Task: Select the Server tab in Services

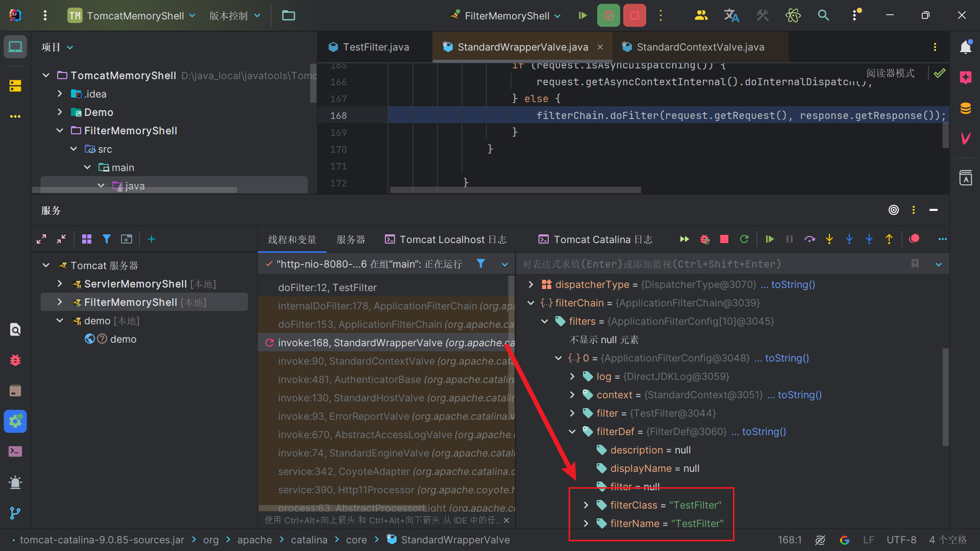Action: 351,239
